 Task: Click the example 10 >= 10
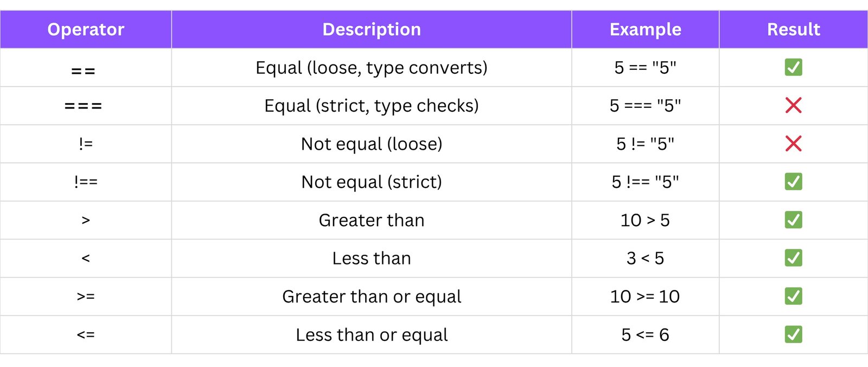645,297
